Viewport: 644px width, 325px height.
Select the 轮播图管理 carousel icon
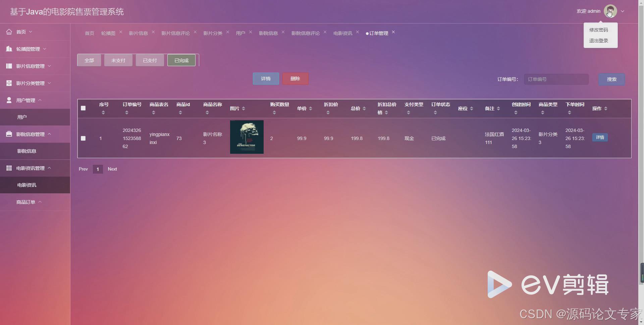click(9, 49)
